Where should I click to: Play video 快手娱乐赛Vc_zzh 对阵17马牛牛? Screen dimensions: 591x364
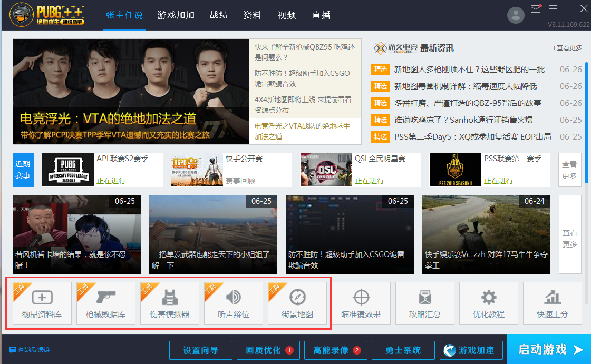pos(486,234)
